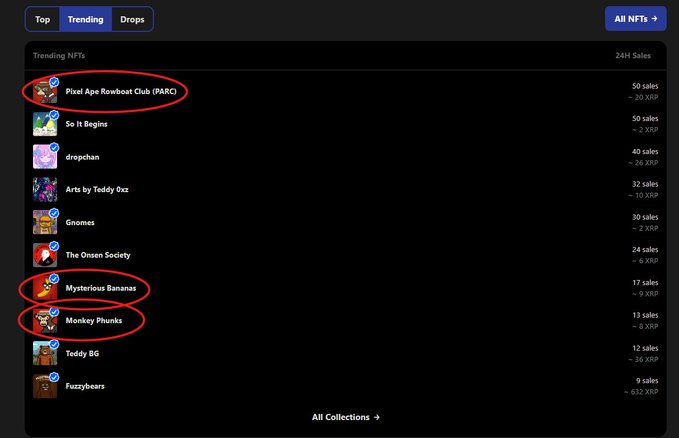Select the Fuzzybears collection name
Screen dimensions: 679x438
pos(85,386)
